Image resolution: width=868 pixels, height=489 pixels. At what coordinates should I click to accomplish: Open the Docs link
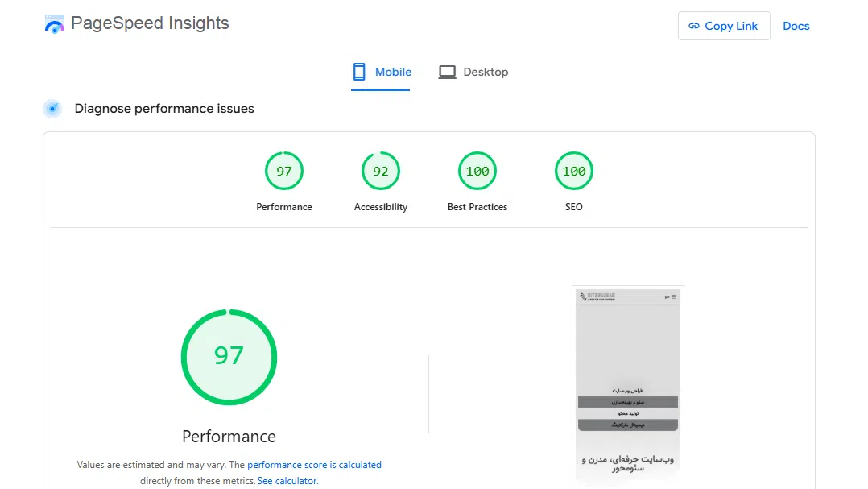point(796,26)
